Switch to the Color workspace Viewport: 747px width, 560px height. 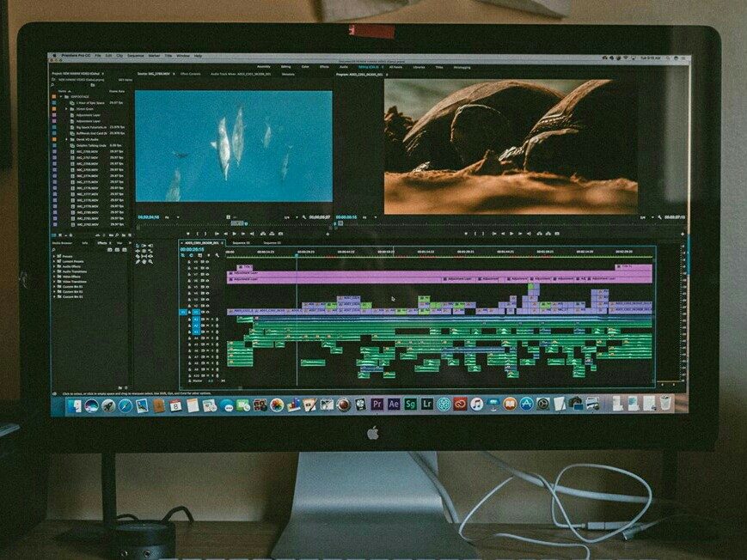(303, 66)
